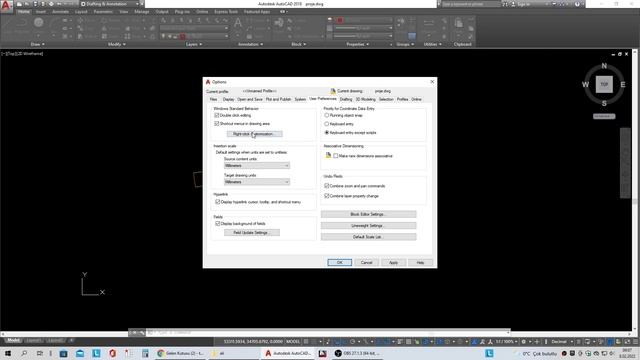
Task: Click the Paste clipboard icon
Action: [459, 23]
